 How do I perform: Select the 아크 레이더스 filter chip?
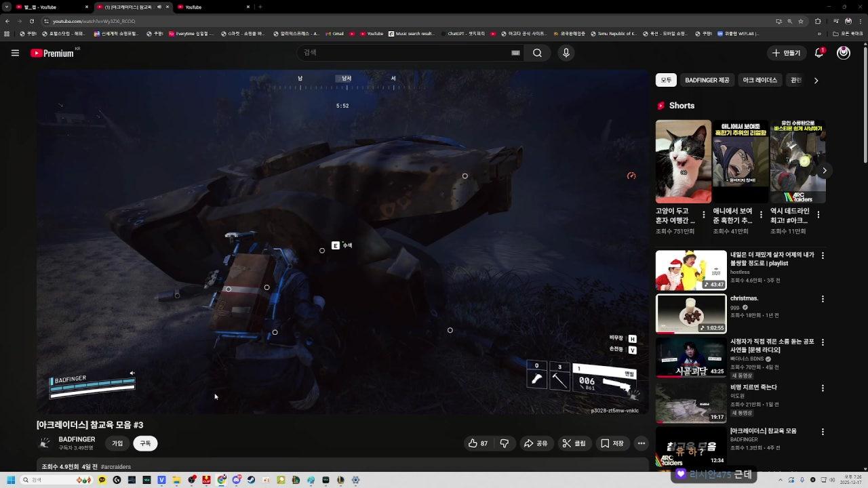[759, 80]
